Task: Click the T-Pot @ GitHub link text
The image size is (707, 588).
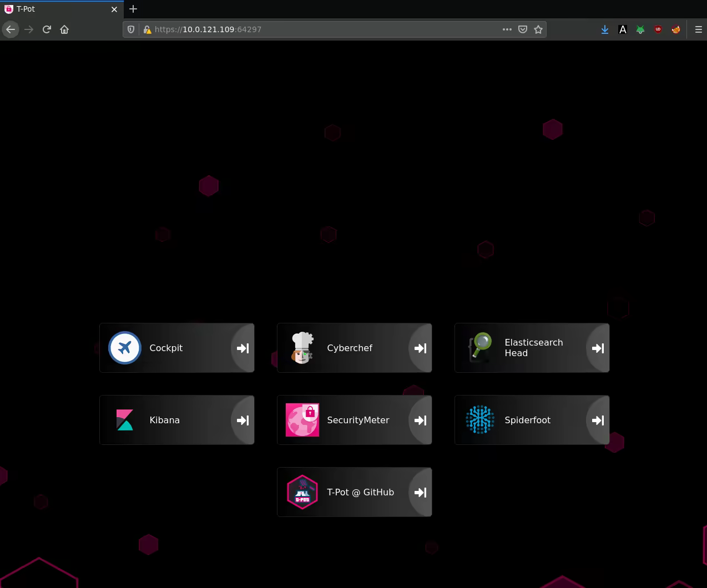Action: [x=360, y=492]
